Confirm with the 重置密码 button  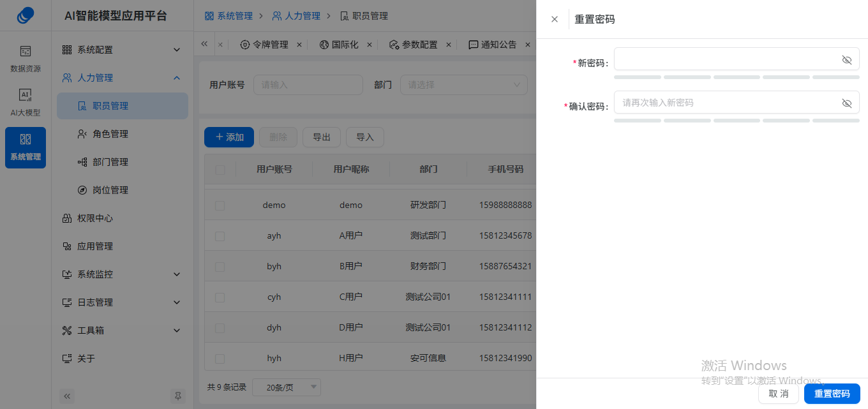[832, 394]
